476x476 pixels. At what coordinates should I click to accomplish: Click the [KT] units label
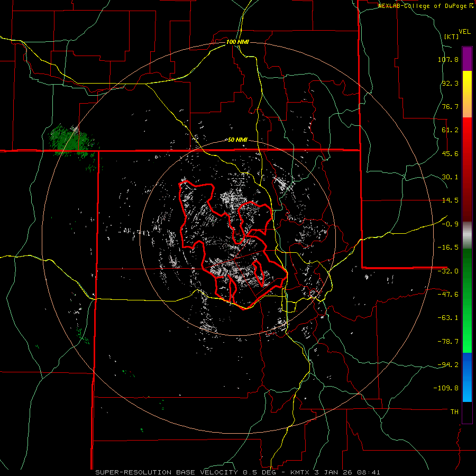452,36
